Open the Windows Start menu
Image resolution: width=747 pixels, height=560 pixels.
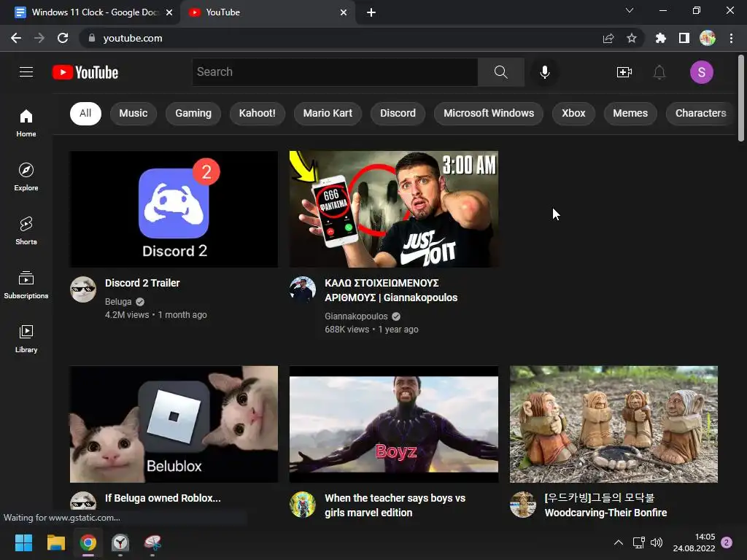click(x=23, y=542)
